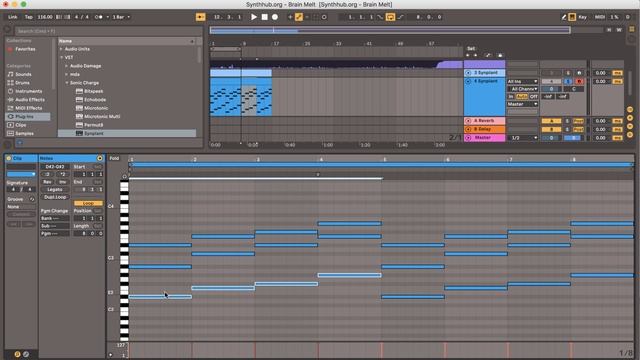Screen dimensions: 640x360
Task: Click the Tap tempo button
Action: coord(29,17)
